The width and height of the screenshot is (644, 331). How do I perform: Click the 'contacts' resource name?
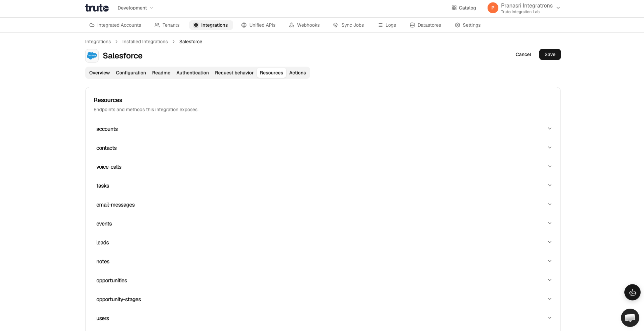coord(106,148)
